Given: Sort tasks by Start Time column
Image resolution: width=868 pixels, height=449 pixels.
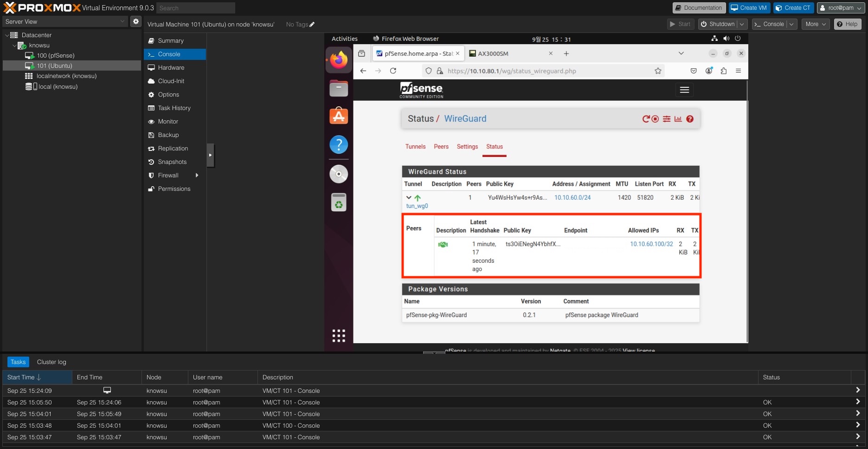Looking at the screenshot, I should pos(37,377).
